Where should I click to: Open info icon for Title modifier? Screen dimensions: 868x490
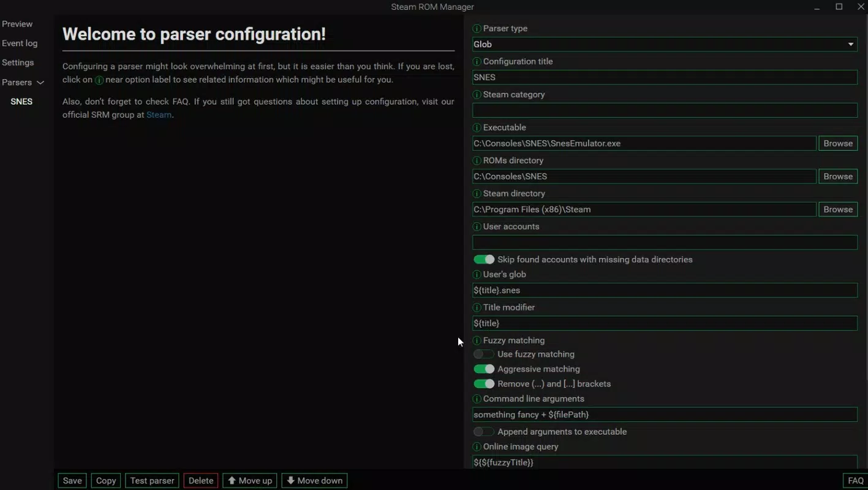477,308
